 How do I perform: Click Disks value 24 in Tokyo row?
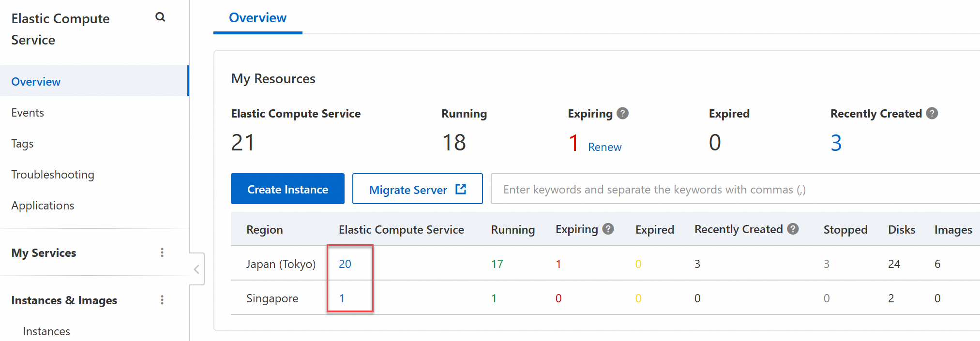click(x=894, y=264)
